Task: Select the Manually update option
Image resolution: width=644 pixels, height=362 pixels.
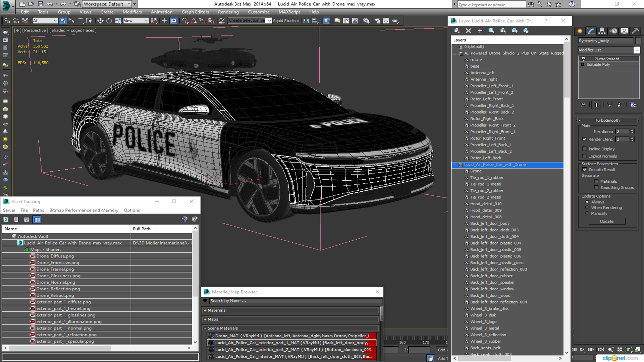Action: coord(587,214)
